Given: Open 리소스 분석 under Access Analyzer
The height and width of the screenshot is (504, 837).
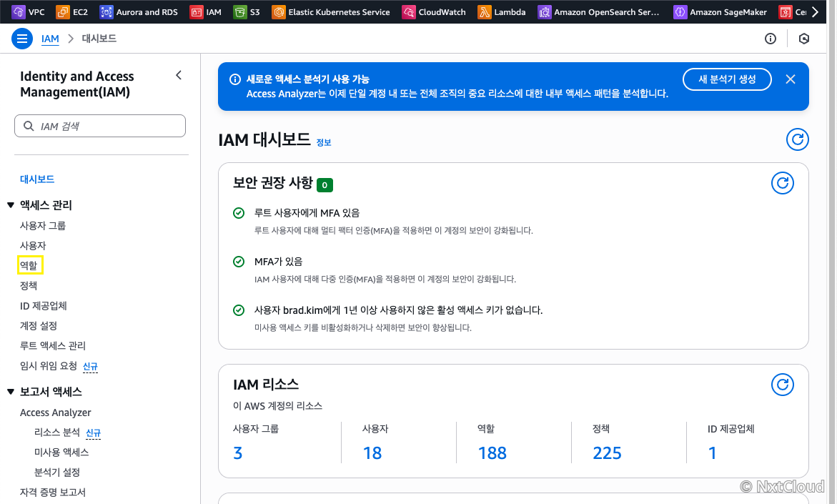Looking at the screenshot, I should [x=57, y=433].
